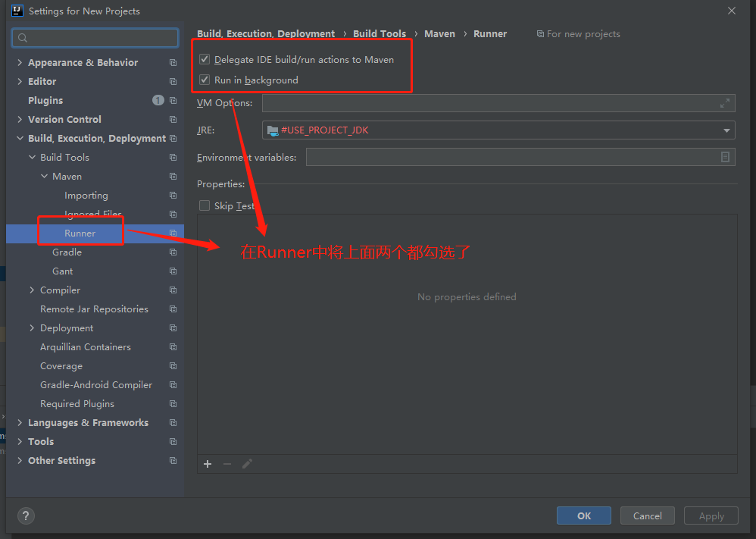Click the project-level icon beside Languages & Frameworks

(173, 423)
